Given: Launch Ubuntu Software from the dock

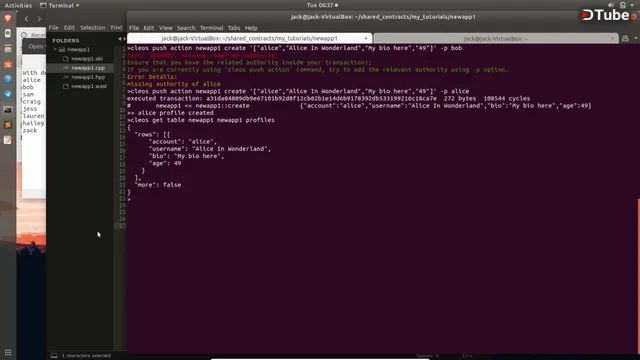Looking at the screenshot, I should point(8,64).
